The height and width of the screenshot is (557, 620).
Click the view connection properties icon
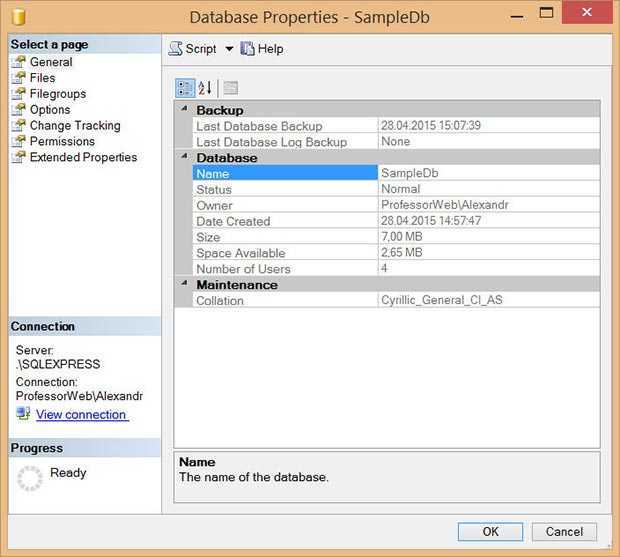click(x=23, y=413)
